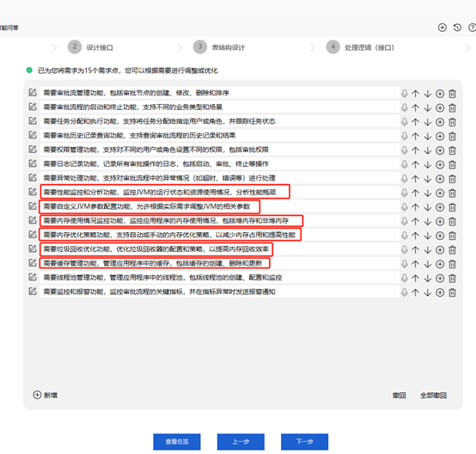476x454 pixels.
Task: Click microphone for 权限管理功能 row
Action: 404,150
